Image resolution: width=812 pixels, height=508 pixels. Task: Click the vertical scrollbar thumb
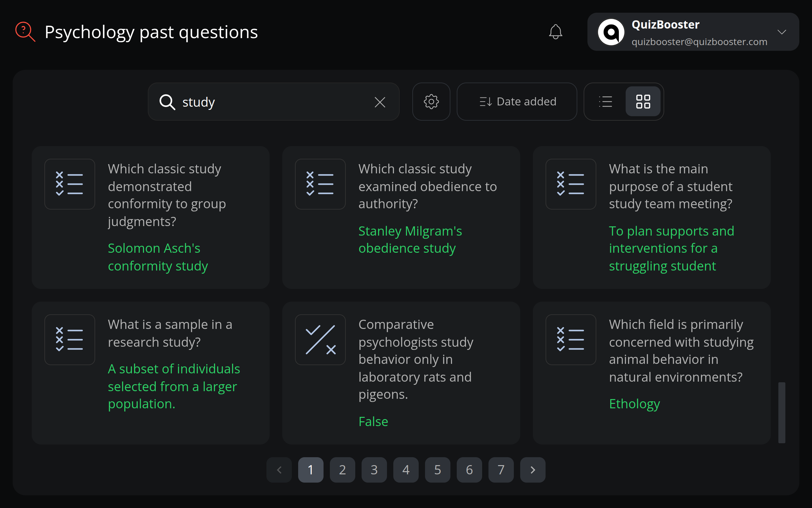click(782, 412)
